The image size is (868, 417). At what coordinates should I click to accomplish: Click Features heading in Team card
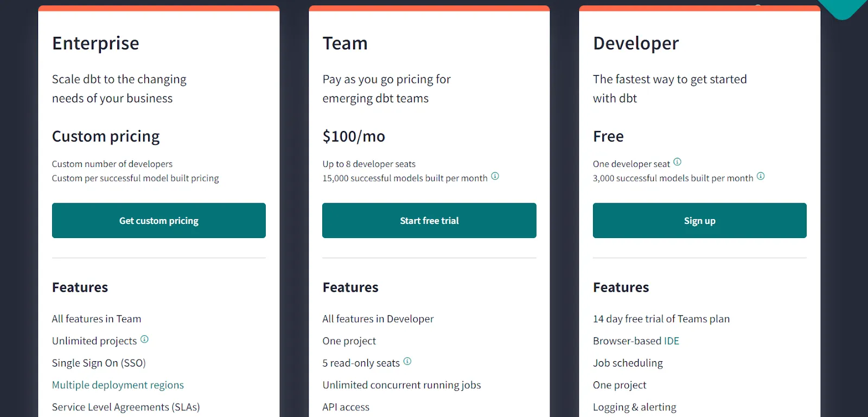(x=350, y=287)
